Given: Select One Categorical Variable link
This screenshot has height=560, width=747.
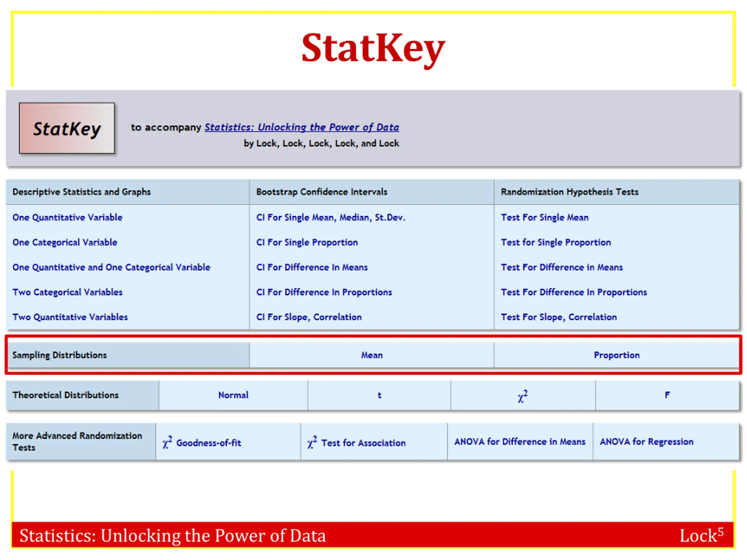Looking at the screenshot, I should [64, 242].
